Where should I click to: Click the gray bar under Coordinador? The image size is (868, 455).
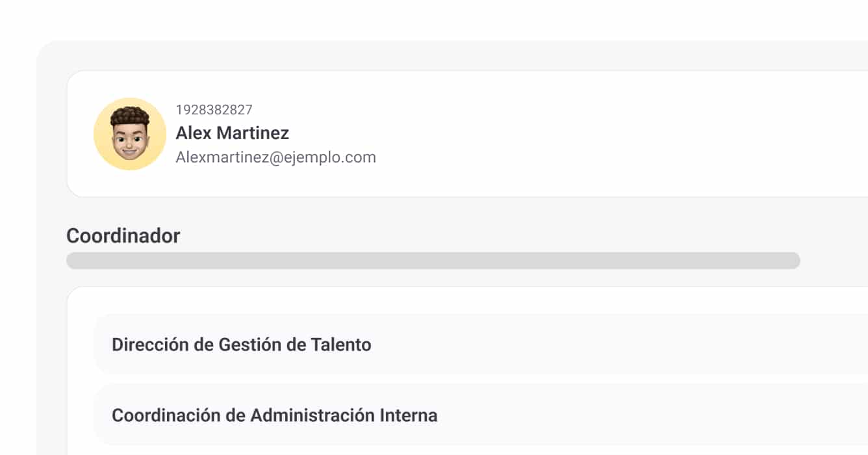(x=433, y=261)
